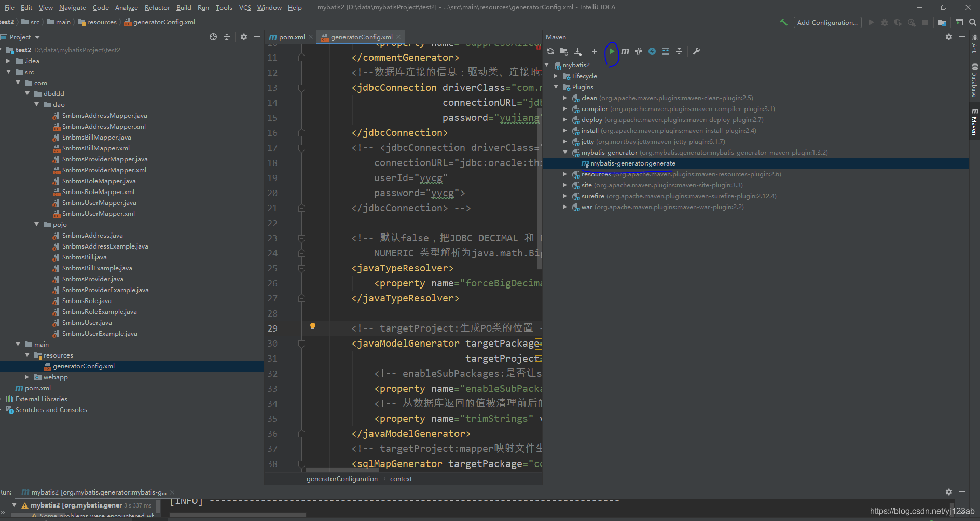This screenshot has height=521, width=980.
Task: Select SmbmsBillExample.java file
Action: [x=97, y=268]
